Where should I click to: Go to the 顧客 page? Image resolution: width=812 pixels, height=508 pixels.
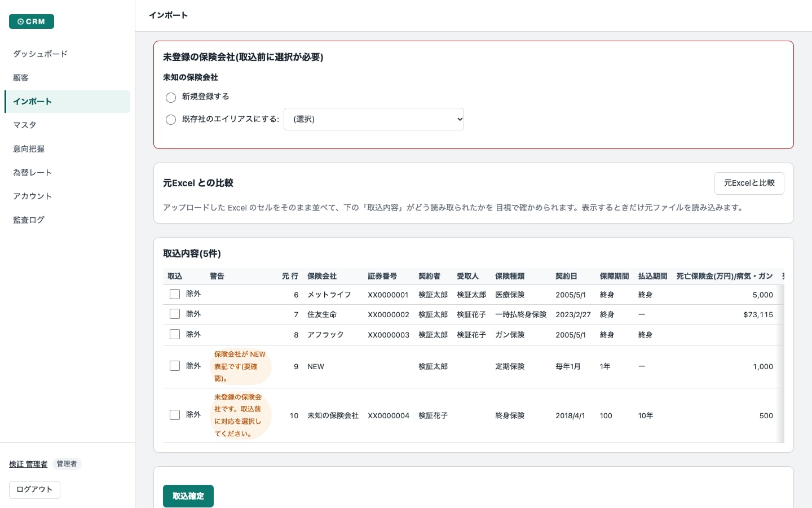pyautogui.click(x=67, y=78)
